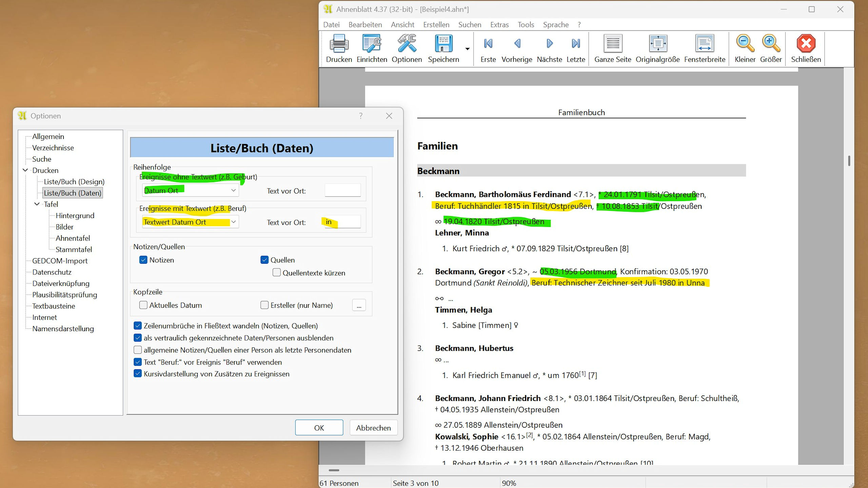Click Fensterbreite fit-width icon

[x=705, y=44]
